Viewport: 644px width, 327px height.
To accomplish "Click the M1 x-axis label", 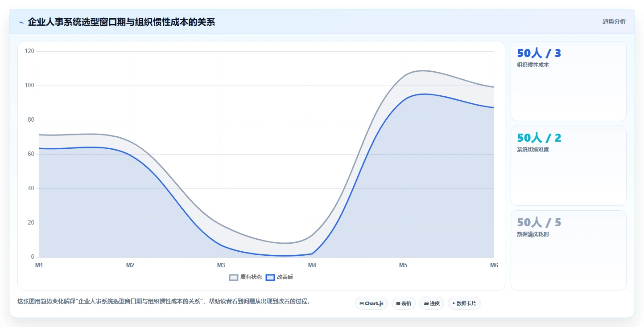I will pyautogui.click(x=39, y=266).
